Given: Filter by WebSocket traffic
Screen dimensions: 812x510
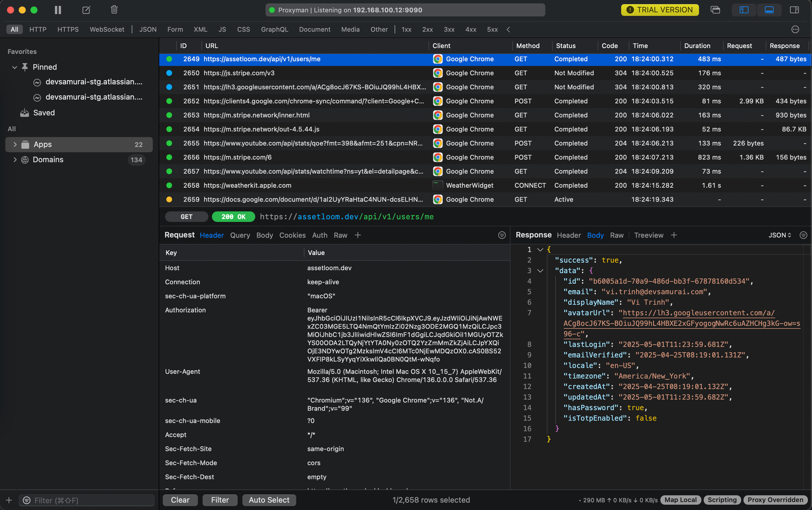Looking at the screenshot, I should click(107, 29).
